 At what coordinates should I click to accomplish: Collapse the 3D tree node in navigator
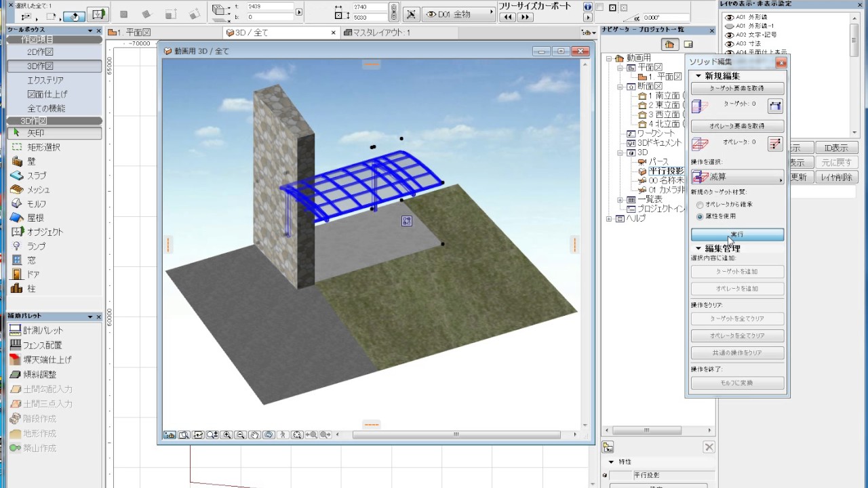click(x=620, y=153)
